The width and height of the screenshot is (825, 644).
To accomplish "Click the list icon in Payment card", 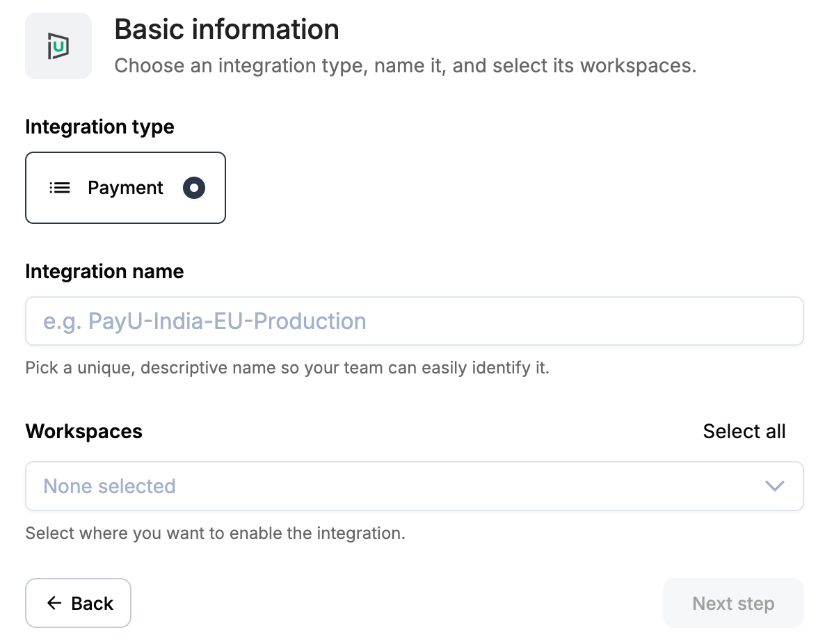I will tap(59, 188).
